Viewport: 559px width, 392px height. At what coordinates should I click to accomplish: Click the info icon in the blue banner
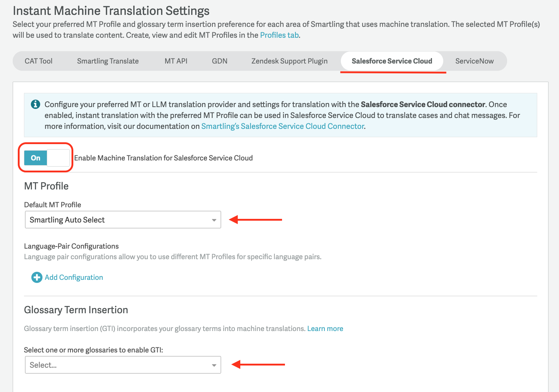pos(35,105)
